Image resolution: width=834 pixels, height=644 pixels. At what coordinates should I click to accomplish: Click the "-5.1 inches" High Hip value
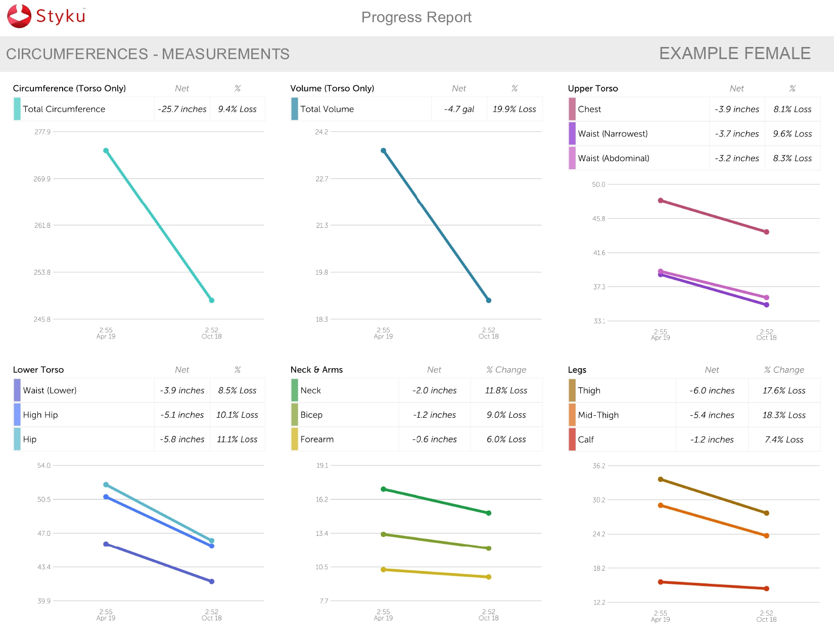(x=182, y=415)
